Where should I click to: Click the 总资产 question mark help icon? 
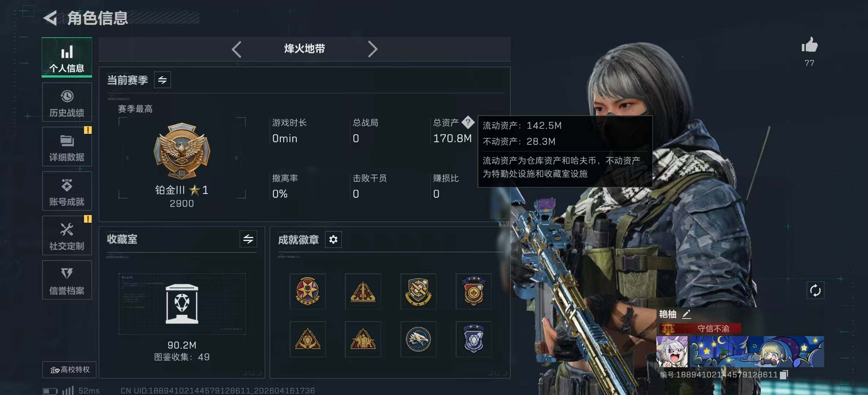click(468, 123)
